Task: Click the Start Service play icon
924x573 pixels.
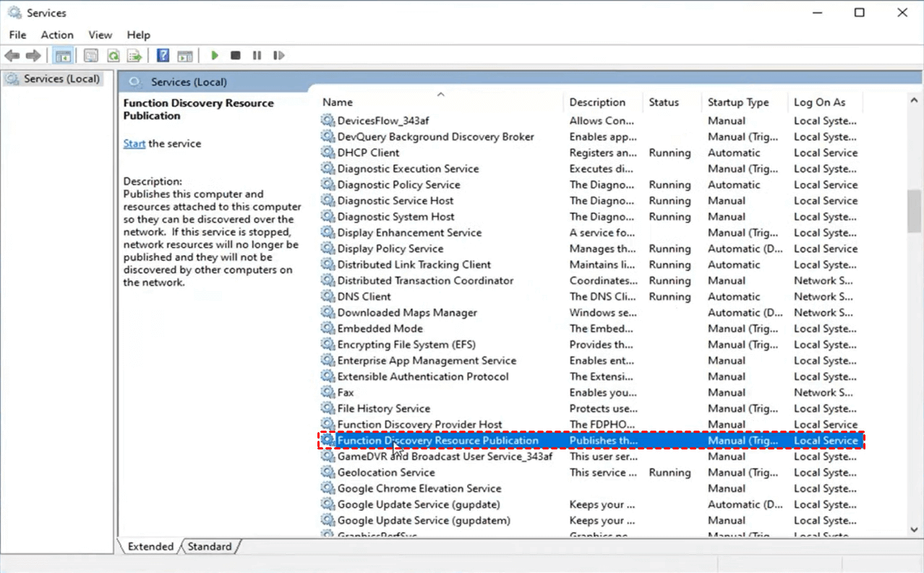Action: (214, 56)
